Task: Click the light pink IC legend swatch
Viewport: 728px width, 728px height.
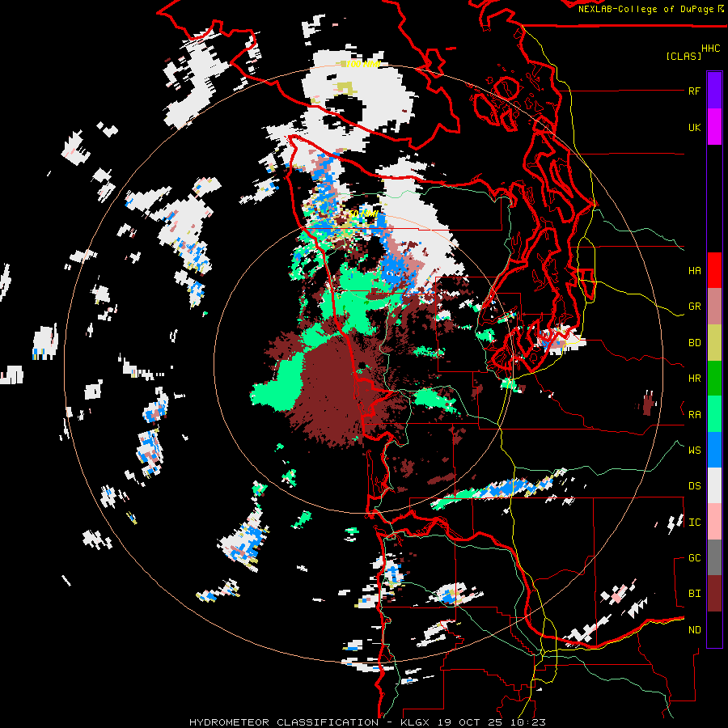Action: [714, 522]
